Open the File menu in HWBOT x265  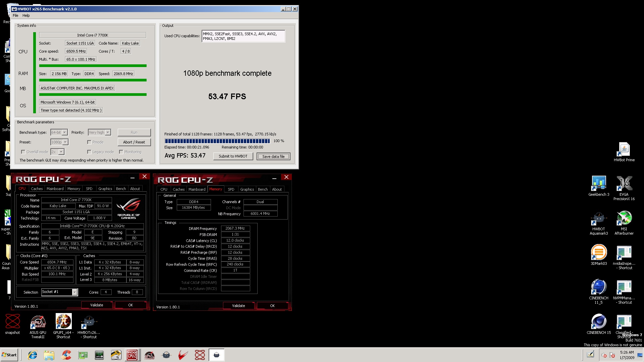click(15, 15)
